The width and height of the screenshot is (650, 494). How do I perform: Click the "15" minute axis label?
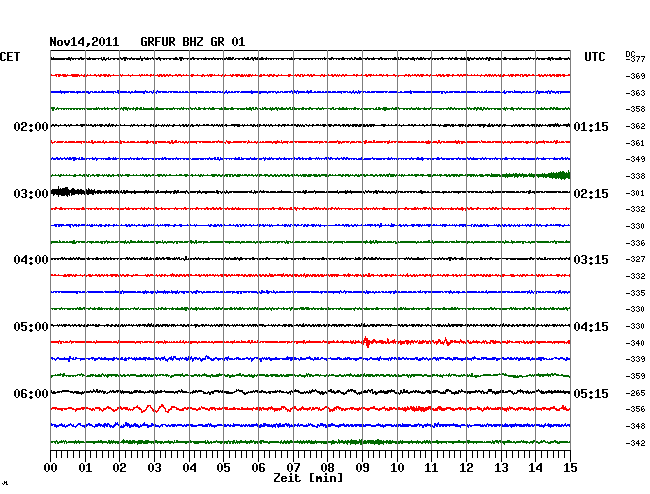[x=570, y=468]
